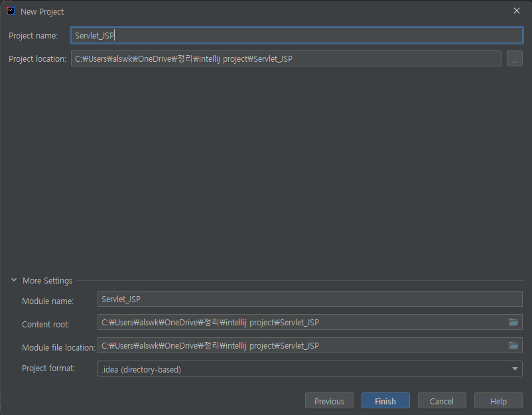The image size is (532, 415).
Task: Browse folder for Content root
Action: click(513, 322)
